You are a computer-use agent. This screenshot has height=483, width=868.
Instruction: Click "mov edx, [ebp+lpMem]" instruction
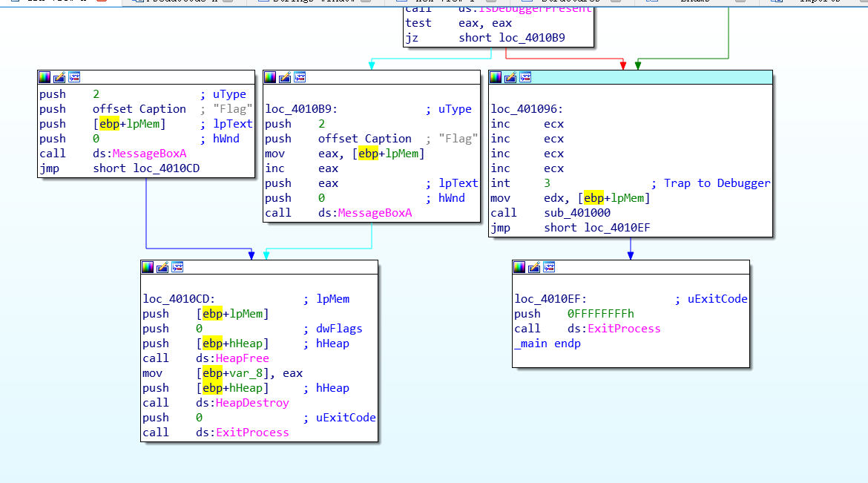point(571,198)
